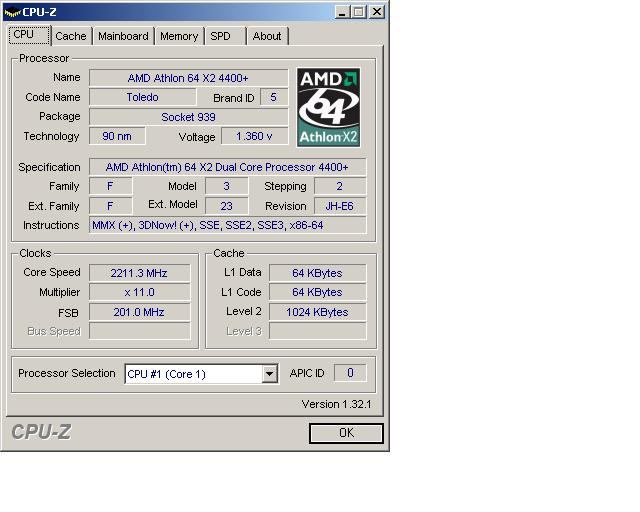Click the Brand ID value 5
Image resolution: width=640 pixels, height=512 pixels.
tap(274, 97)
